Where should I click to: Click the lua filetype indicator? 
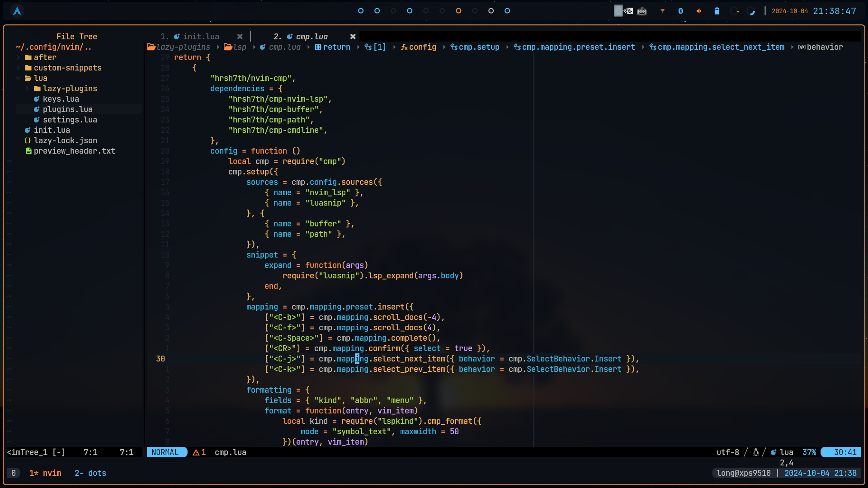click(782, 452)
